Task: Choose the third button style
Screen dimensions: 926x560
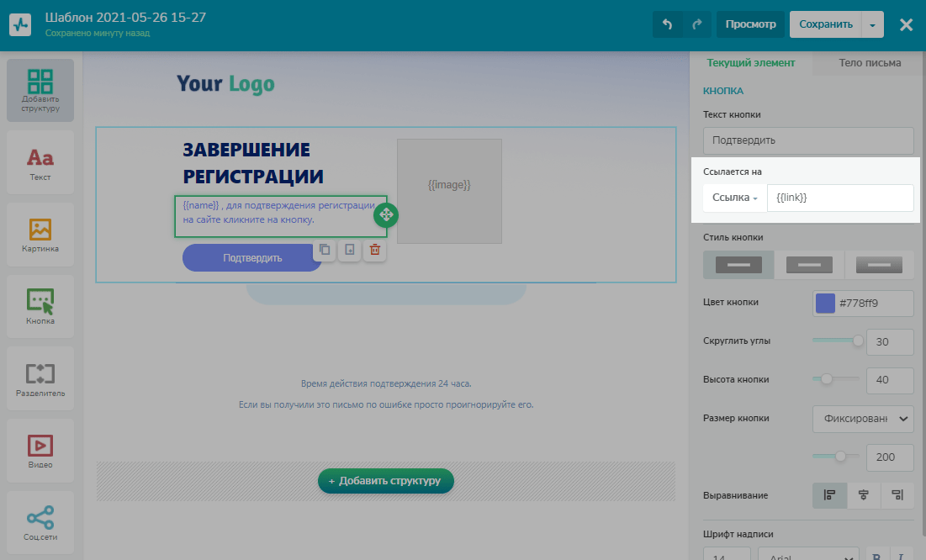Action: [x=879, y=265]
